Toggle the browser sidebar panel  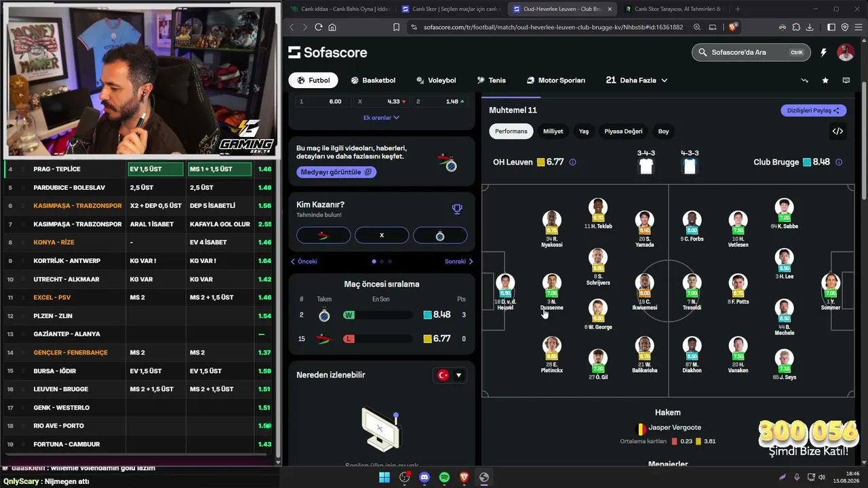[831, 27]
